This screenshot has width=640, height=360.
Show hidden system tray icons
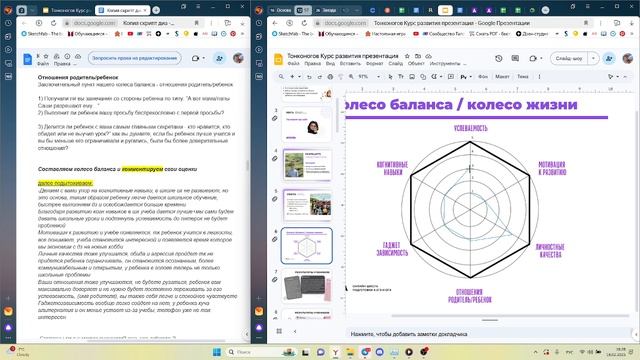(535, 352)
